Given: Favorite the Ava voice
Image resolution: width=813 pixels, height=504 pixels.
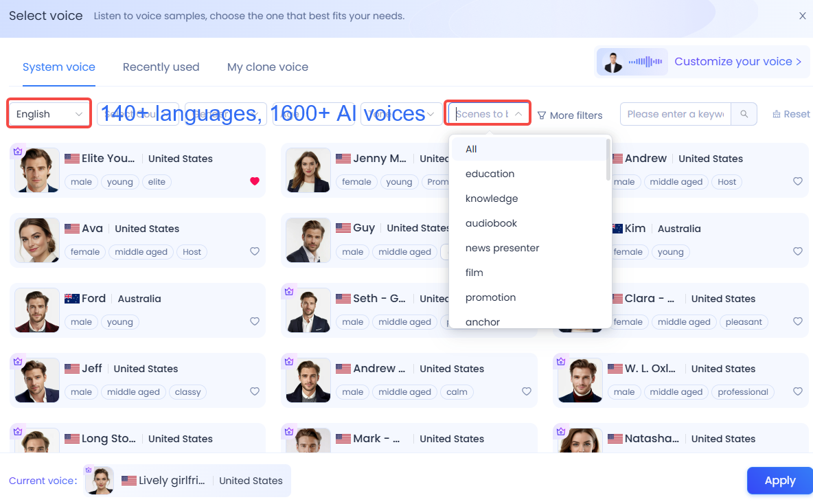Looking at the screenshot, I should (x=255, y=251).
